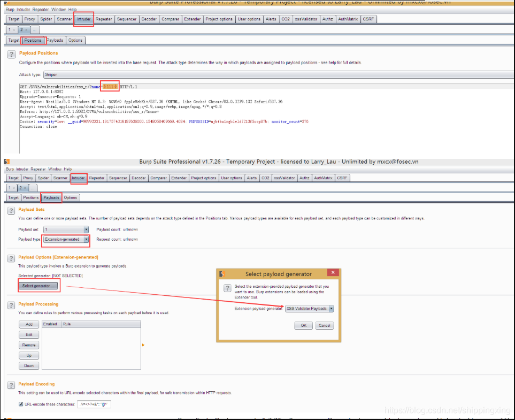
Task: Click highlighted §111§ payload position in request
Action: [110, 87]
